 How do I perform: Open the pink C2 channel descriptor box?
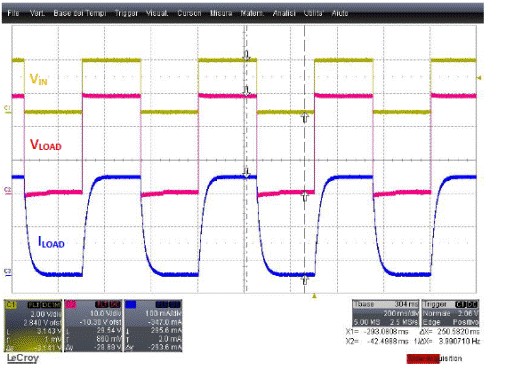click(93, 326)
